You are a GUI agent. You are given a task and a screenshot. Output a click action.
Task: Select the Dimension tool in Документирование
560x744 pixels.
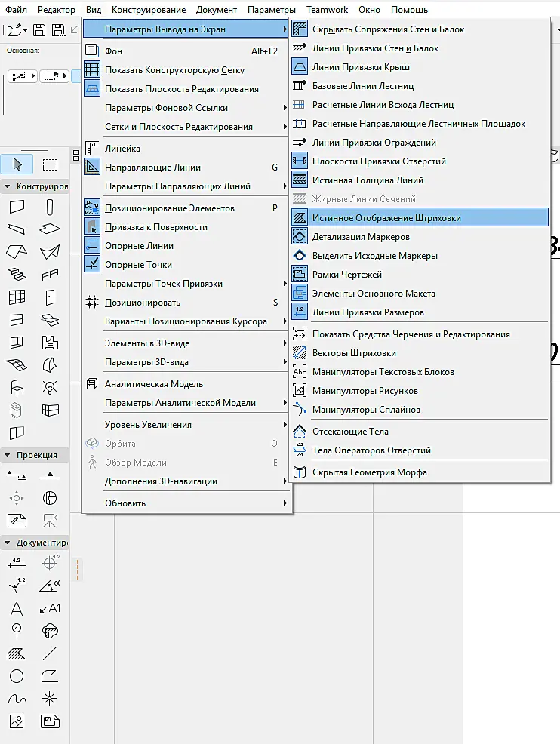[17, 563]
